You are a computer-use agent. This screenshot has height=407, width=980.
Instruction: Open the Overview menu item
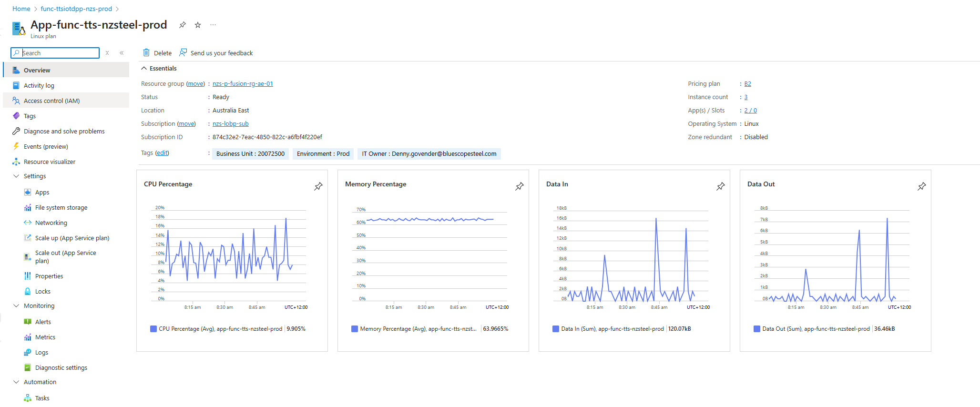tap(66, 70)
